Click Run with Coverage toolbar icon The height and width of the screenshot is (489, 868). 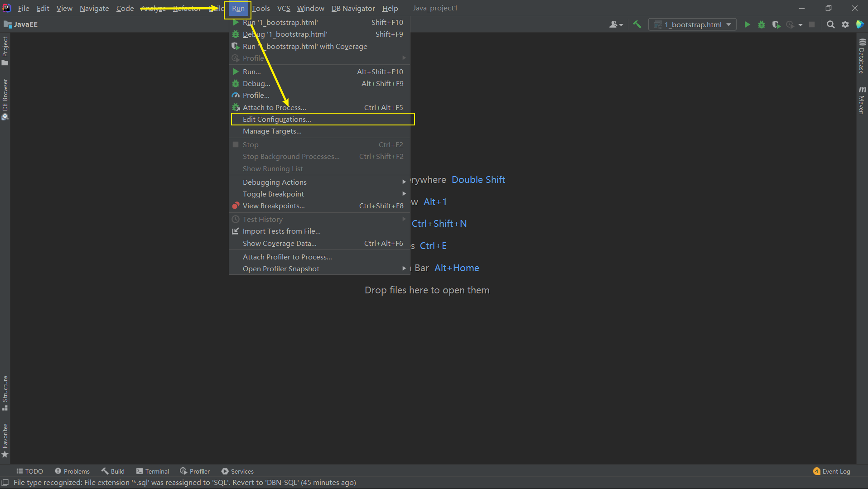pyautogui.click(x=776, y=24)
